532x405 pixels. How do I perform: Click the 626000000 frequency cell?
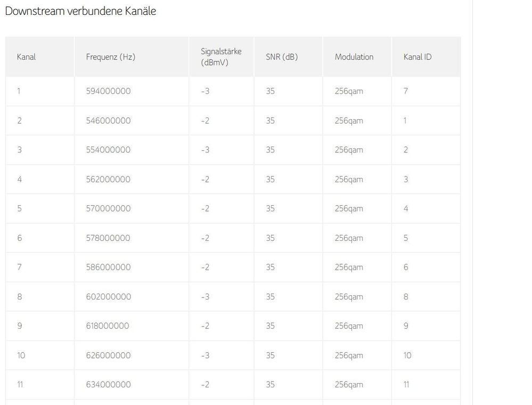click(108, 355)
